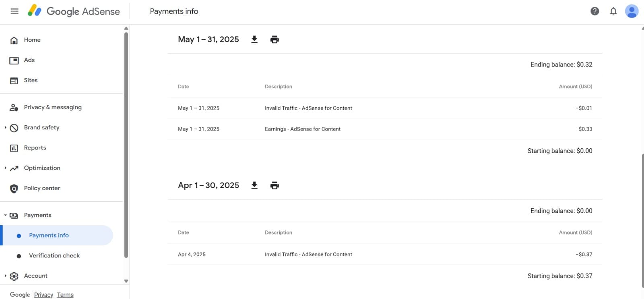
Task: Click the Reports chart icon
Action: point(14,148)
